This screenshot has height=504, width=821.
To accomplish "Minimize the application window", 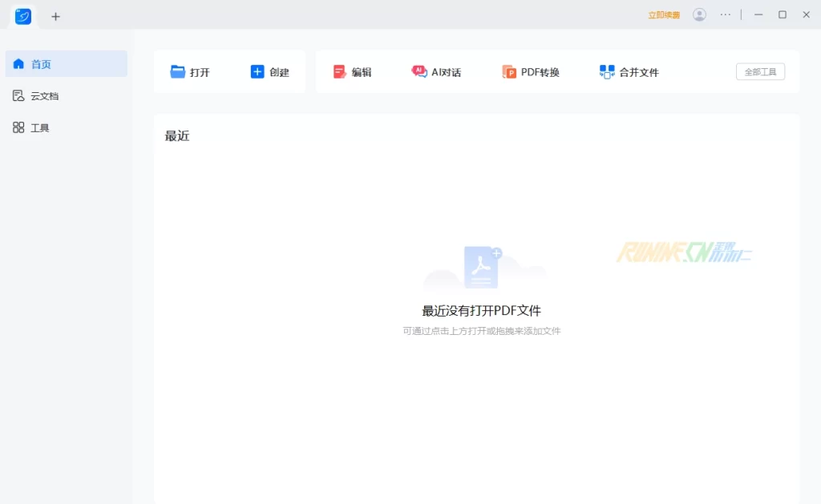I will point(758,14).
